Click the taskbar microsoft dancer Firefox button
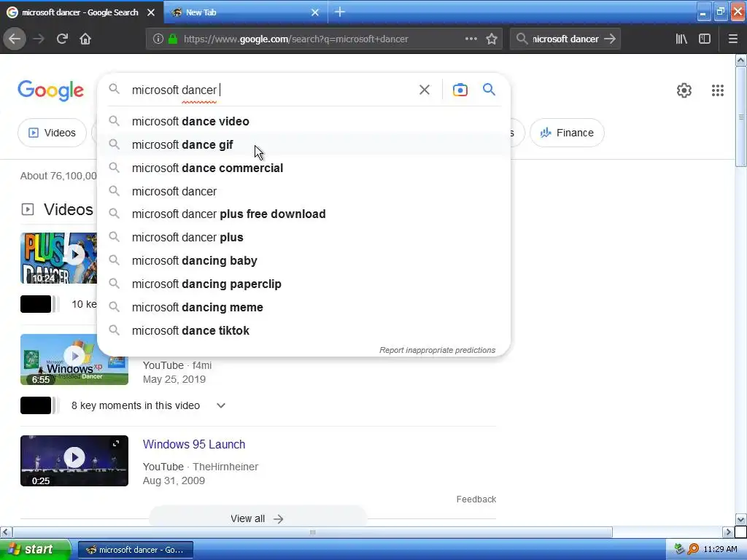This screenshot has width=747, height=560. [x=136, y=550]
